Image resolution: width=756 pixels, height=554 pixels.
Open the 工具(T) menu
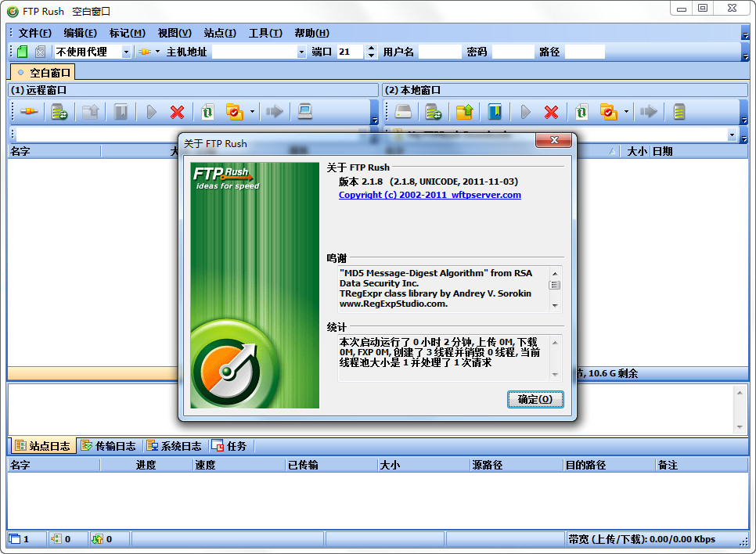[265, 33]
